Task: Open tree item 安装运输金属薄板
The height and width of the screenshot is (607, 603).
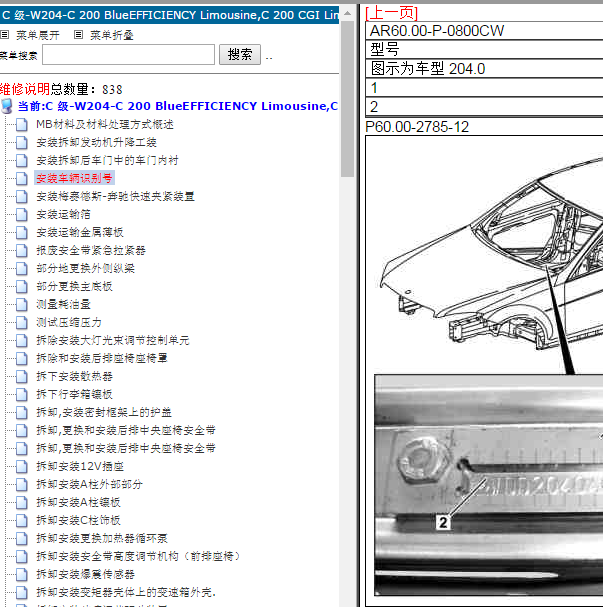Action: coord(80,233)
